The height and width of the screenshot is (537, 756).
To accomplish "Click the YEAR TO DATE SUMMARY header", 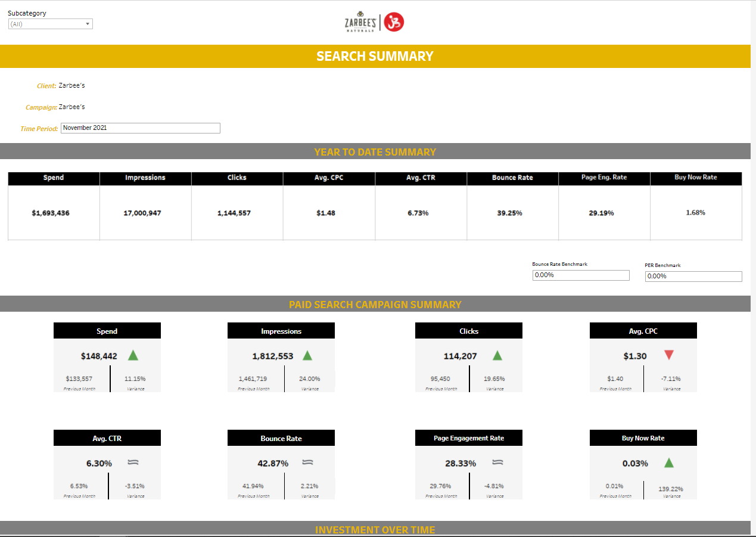I will [x=375, y=151].
